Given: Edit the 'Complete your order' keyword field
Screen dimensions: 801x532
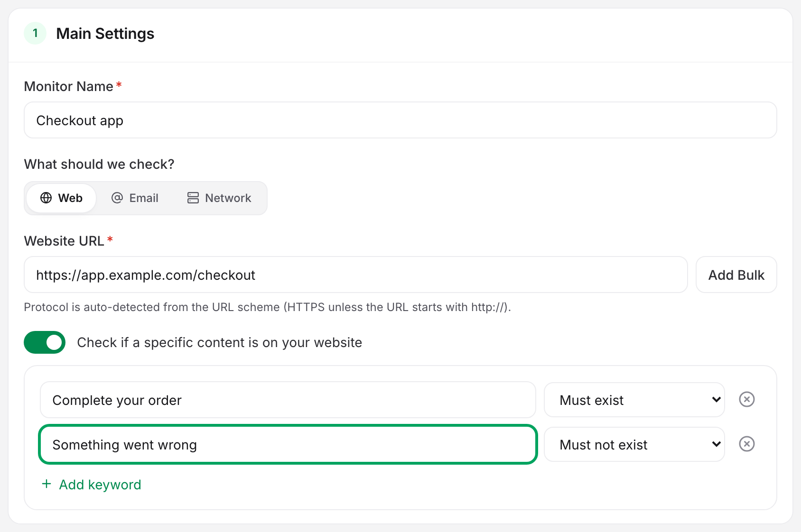Looking at the screenshot, I should click(288, 400).
